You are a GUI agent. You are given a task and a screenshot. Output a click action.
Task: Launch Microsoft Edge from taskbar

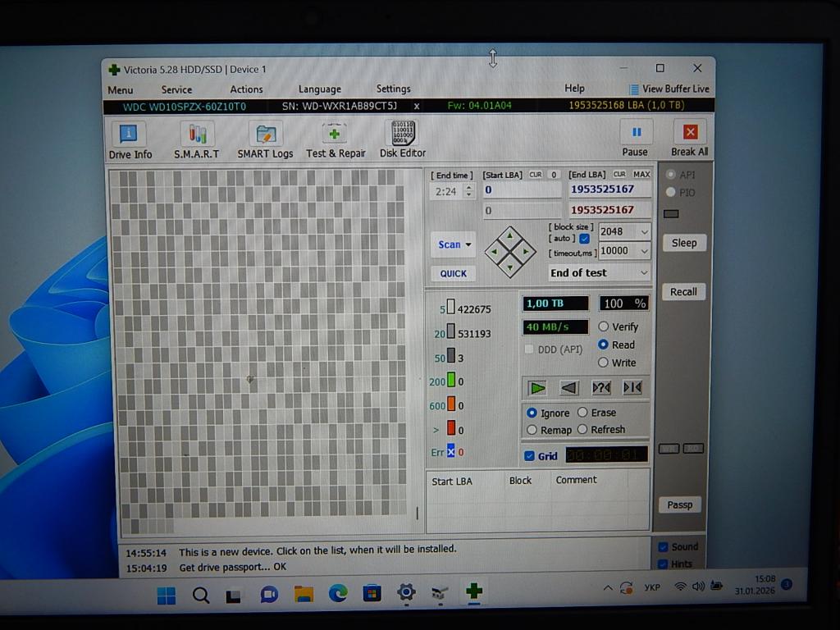point(338,593)
